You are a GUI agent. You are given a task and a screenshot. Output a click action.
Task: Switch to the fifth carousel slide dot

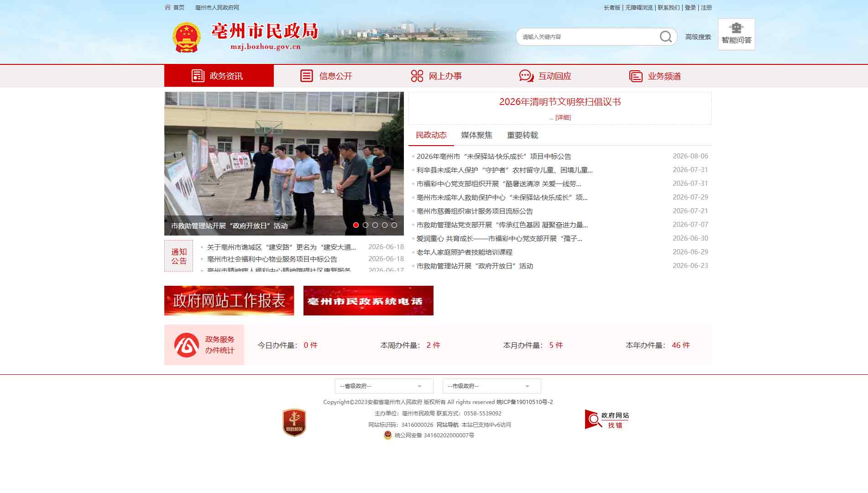pos(394,225)
